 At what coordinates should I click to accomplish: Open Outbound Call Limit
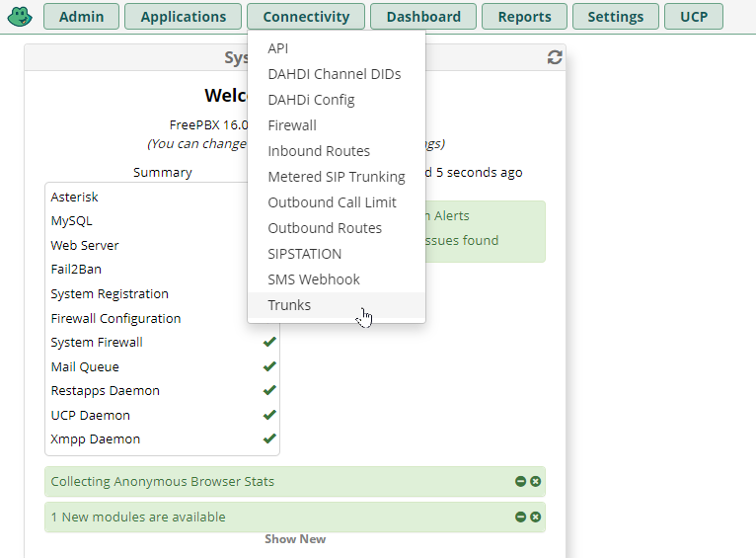pyautogui.click(x=337, y=202)
